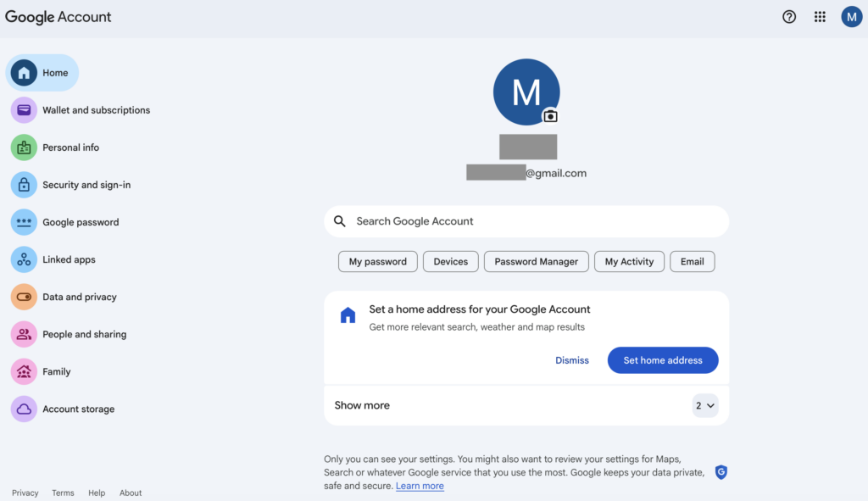
Task: Select the Security and sign-in lock icon
Action: (x=24, y=185)
